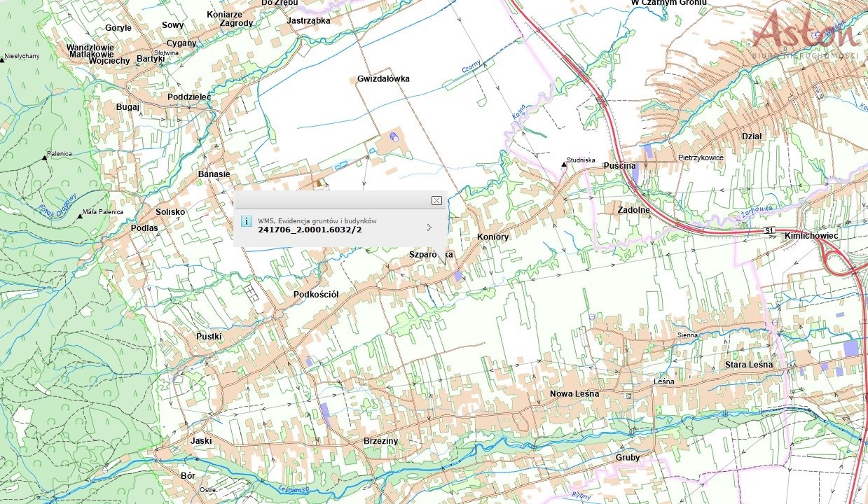Image resolution: width=868 pixels, height=504 pixels.
Task: Click the Brzeziny place label
Action: (381, 441)
